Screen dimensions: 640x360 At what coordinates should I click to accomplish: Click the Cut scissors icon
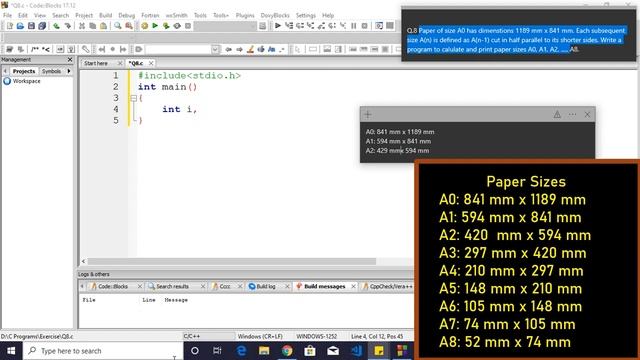[82, 26]
